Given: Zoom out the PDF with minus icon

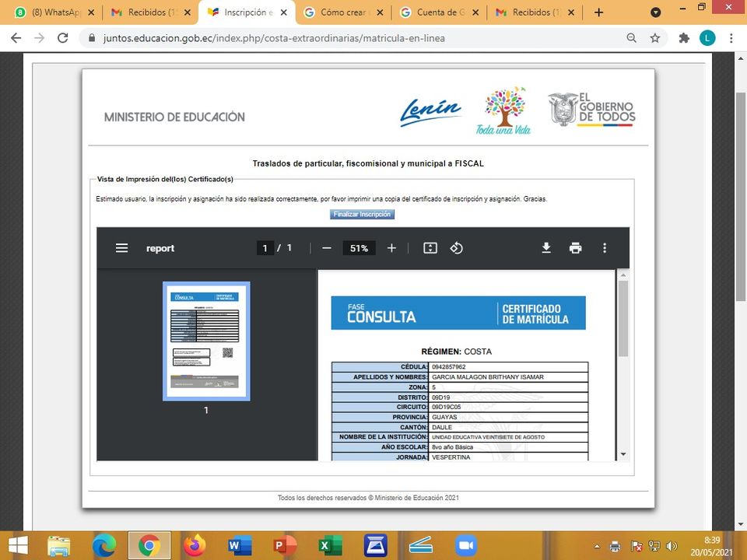Looking at the screenshot, I should tap(327, 248).
